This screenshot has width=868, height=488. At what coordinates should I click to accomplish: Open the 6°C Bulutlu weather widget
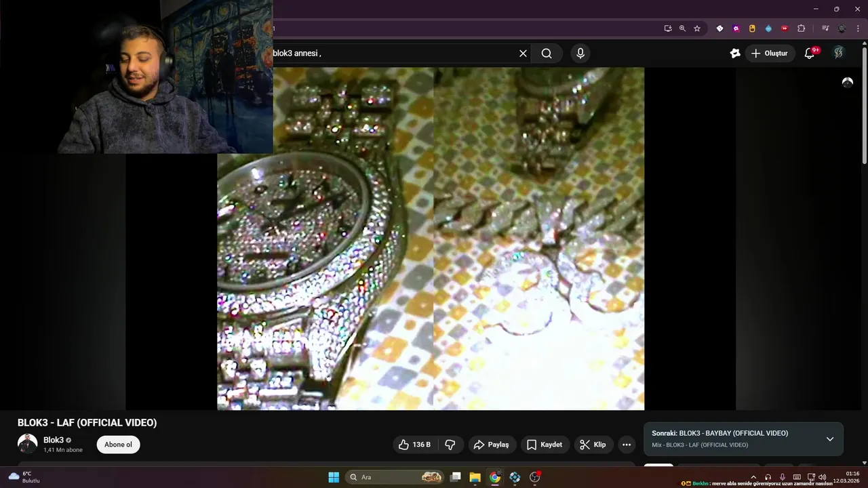click(x=24, y=477)
